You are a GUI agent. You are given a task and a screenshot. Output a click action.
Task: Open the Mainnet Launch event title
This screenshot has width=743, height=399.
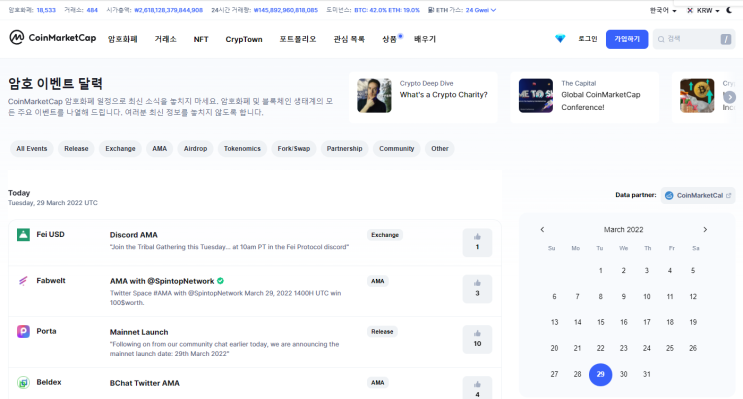(139, 332)
